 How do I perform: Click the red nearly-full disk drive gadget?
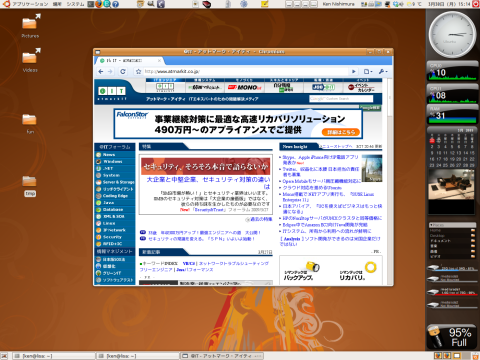[452, 292]
